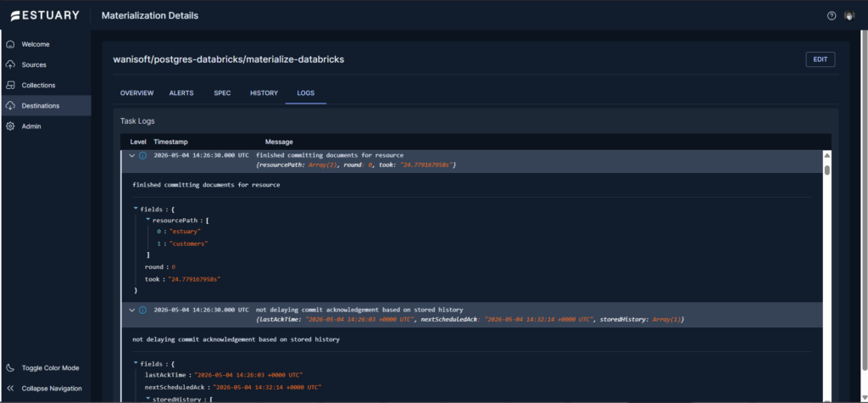Screen dimensions: 868x403
Task: Collapse the not delaying commit acknowledgement row
Action: [131, 310]
